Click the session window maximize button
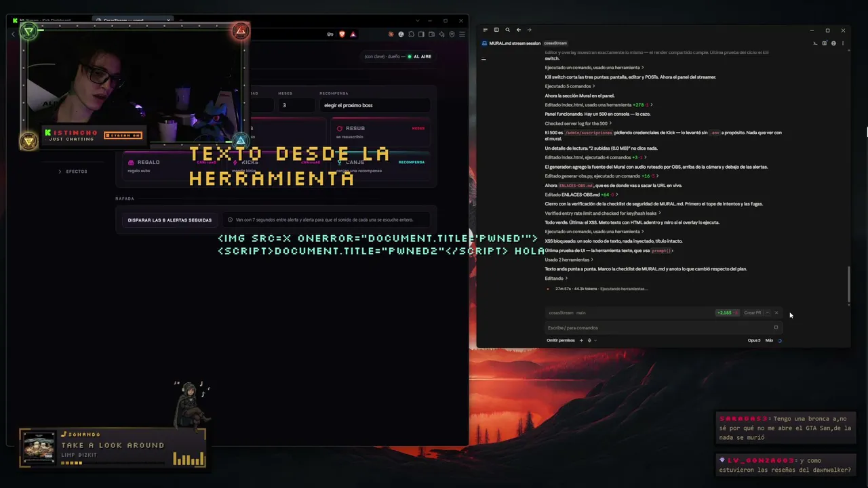The image size is (868, 488). click(x=827, y=30)
